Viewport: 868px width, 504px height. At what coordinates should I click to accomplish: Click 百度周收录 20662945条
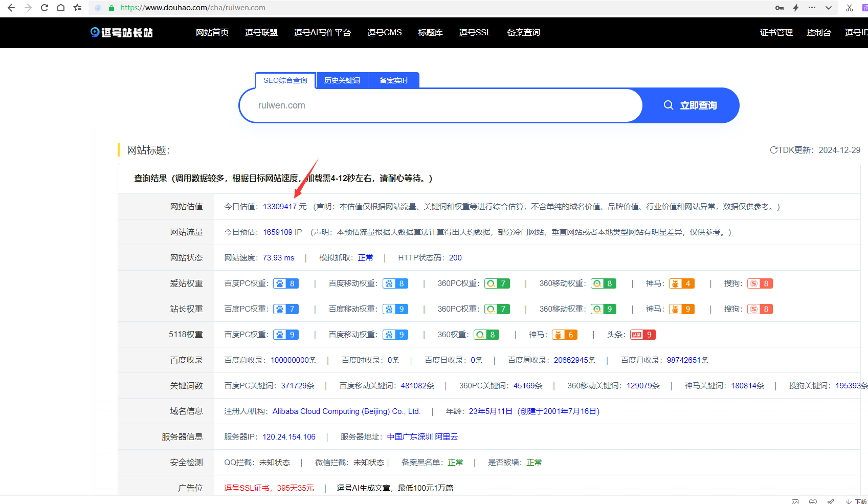(x=575, y=360)
